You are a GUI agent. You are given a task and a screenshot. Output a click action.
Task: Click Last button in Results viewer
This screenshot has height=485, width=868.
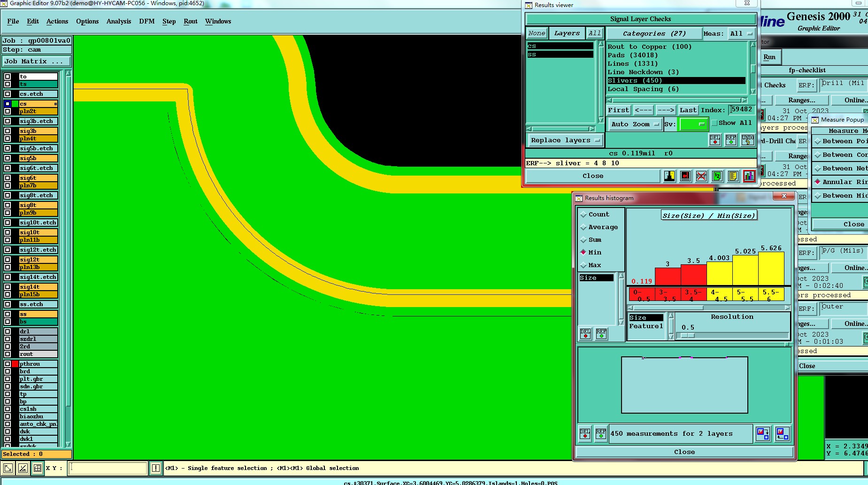688,110
